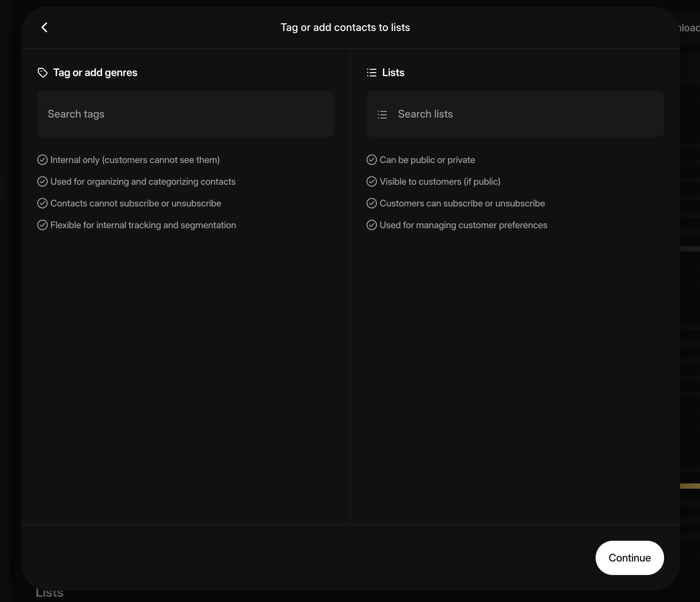The height and width of the screenshot is (602, 700).
Task: Click Used for managing customer preferences text
Action: 463,225
